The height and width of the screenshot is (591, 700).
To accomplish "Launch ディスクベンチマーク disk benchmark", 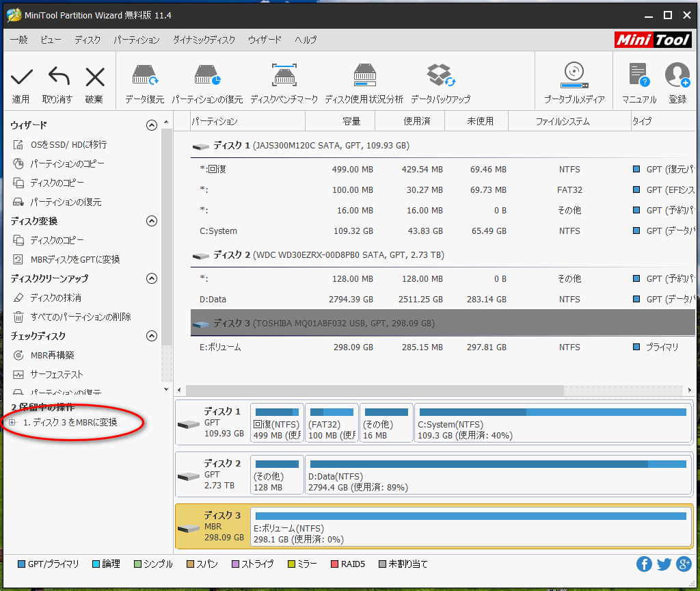I will (284, 77).
